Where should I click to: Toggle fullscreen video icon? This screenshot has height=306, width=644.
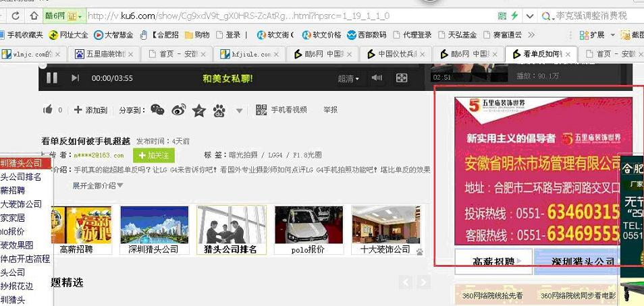tap(402, 78)
